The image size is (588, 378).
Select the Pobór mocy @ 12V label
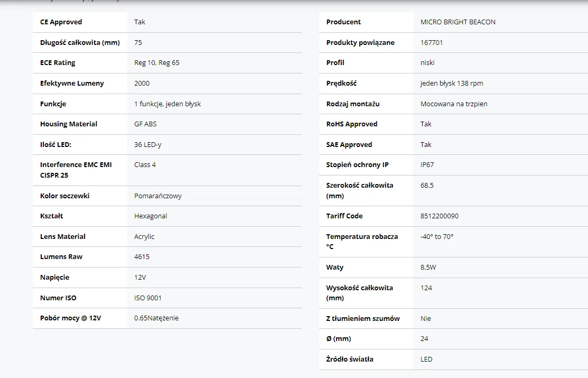point(70,318)
